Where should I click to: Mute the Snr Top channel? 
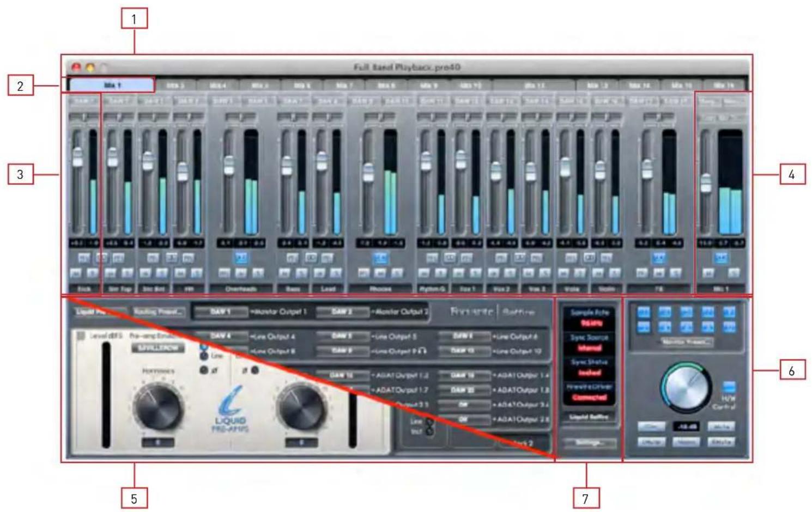click(x=111, y=273)
